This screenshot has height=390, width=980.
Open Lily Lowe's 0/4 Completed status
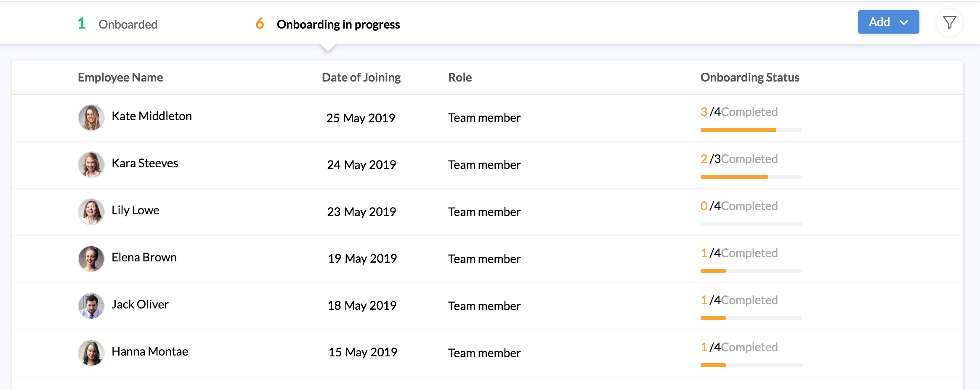pyautogui.click(x=739, y=206)
